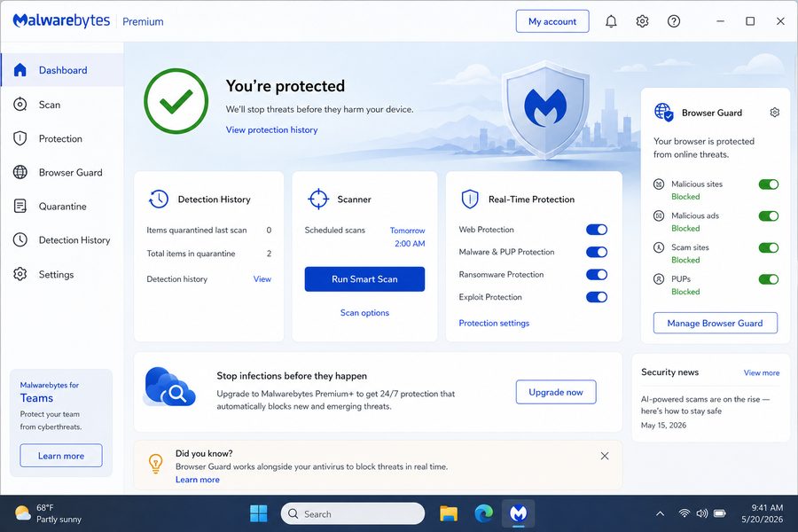This screenshot has width=798, height=532.
Task: Click the lightbulb tip icon
Action: 156,464
